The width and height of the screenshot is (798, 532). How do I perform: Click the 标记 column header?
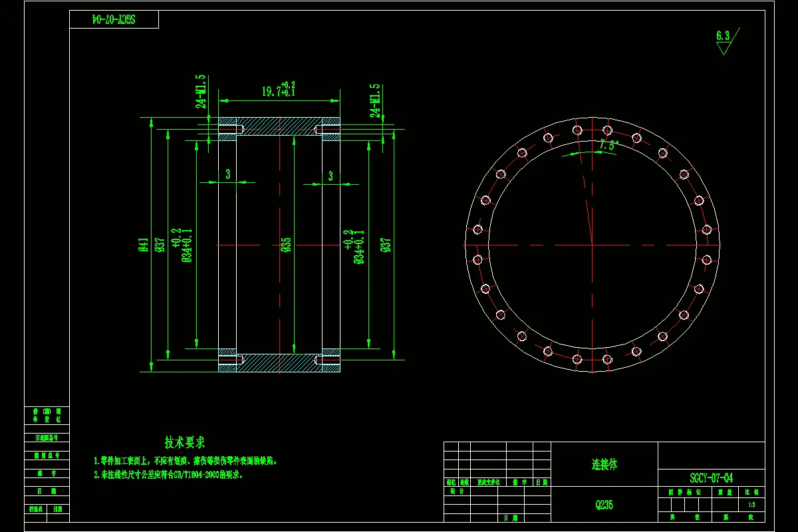coord(452,482)
